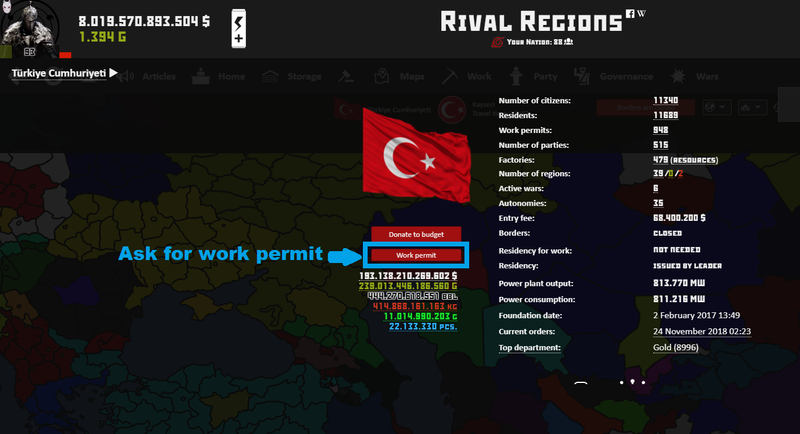Open the Wikipedia W icon
The height and width of the screenshot is (434, 800).
[x=641, y=13]
